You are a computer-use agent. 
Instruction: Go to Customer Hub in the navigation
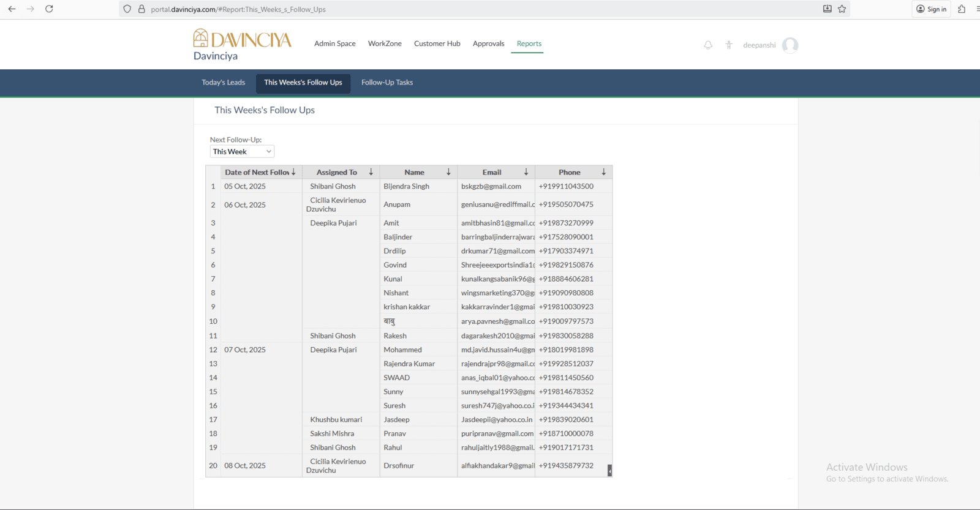point(437,44)
